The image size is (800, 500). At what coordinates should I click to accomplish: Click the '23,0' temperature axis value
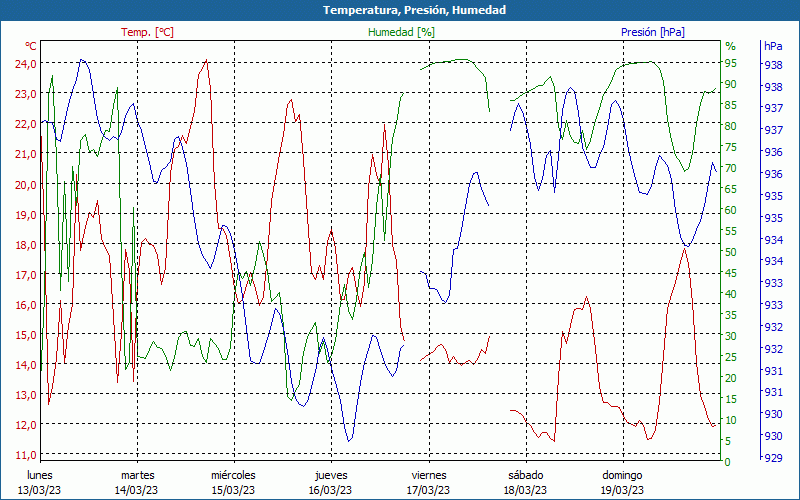pyautogui.click(x=26, y=94)
